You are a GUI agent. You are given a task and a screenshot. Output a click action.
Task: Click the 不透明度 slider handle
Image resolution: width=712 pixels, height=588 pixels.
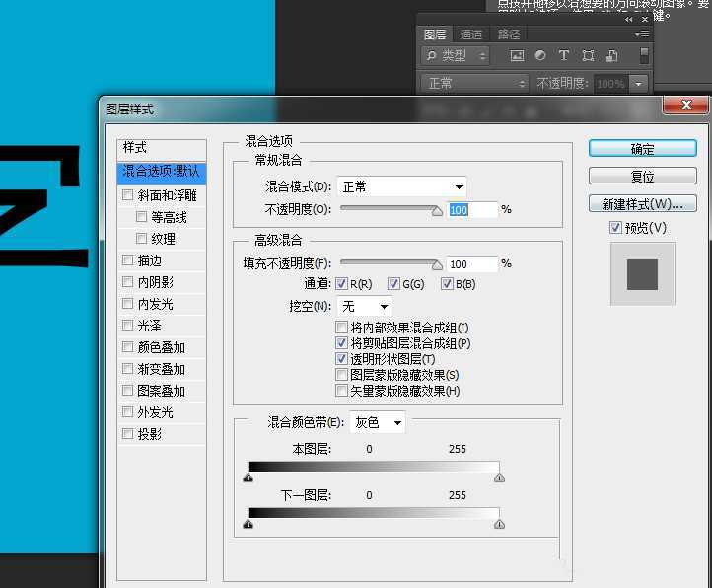tap(437, 210)
